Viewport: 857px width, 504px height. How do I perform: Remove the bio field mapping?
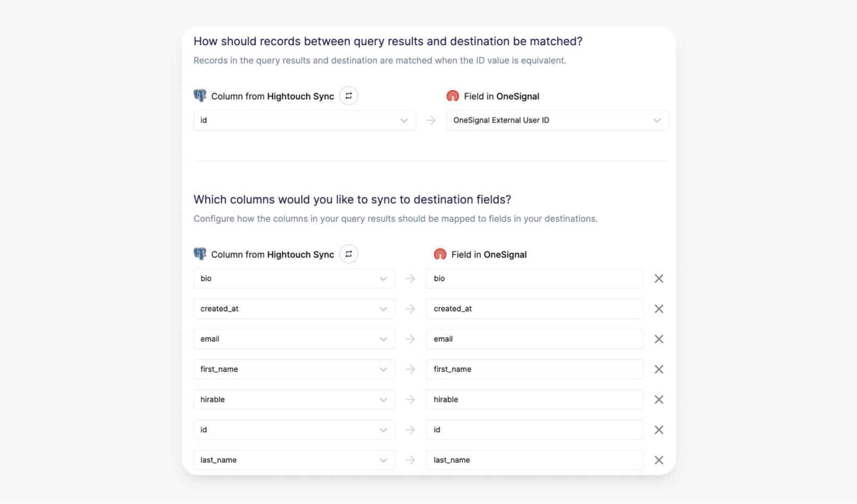(x=659, y=278)
